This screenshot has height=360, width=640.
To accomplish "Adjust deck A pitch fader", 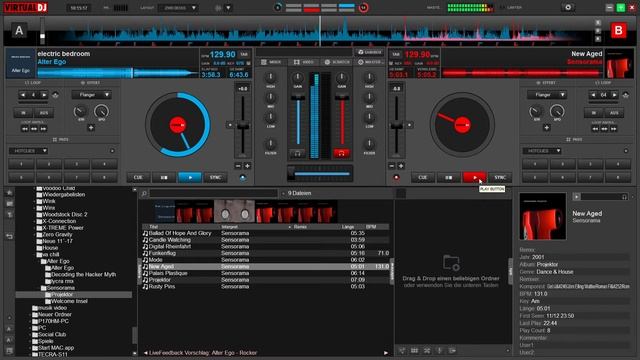I will pyautogui.click(x=243, y=127).
